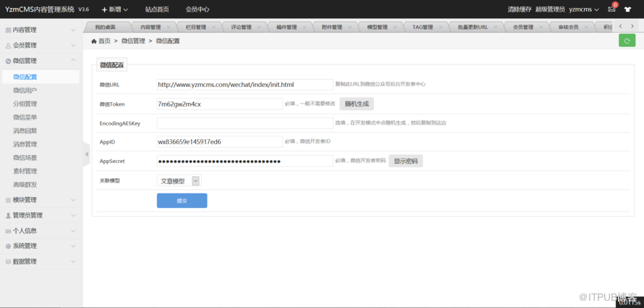The width and height of the screenshot is (644, 308).
Task: Focus the 微信Token input field
Action: pos(220,104)
